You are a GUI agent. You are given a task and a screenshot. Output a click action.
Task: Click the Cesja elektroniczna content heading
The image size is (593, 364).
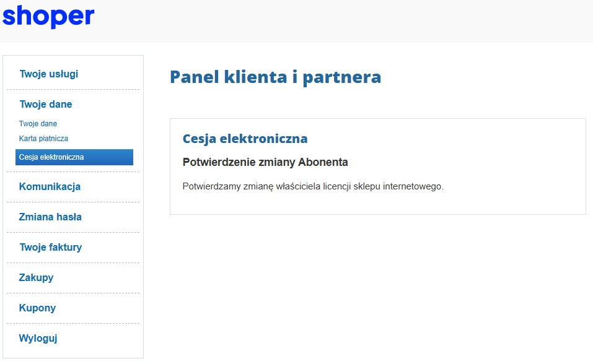(x=245, y=139)
